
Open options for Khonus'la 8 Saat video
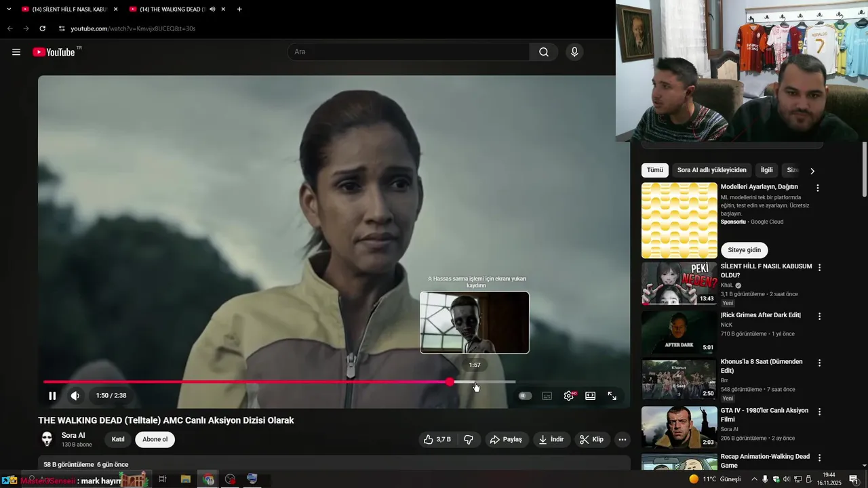819,363
